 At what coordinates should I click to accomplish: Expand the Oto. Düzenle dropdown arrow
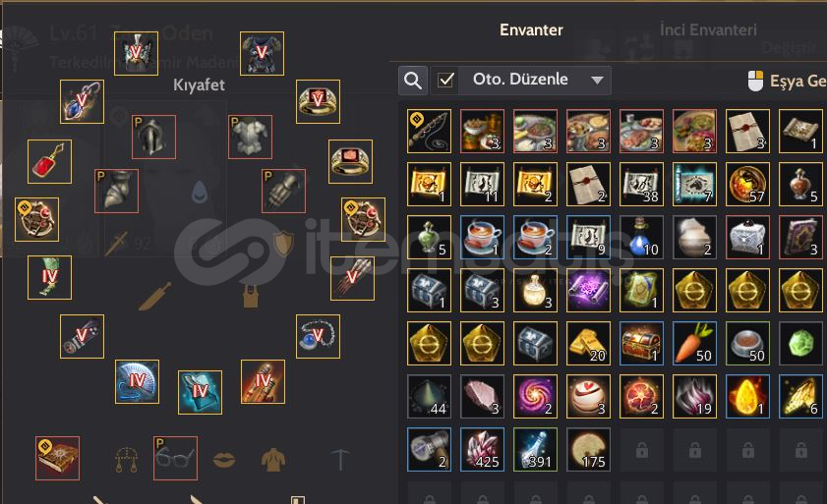[597, 81]
